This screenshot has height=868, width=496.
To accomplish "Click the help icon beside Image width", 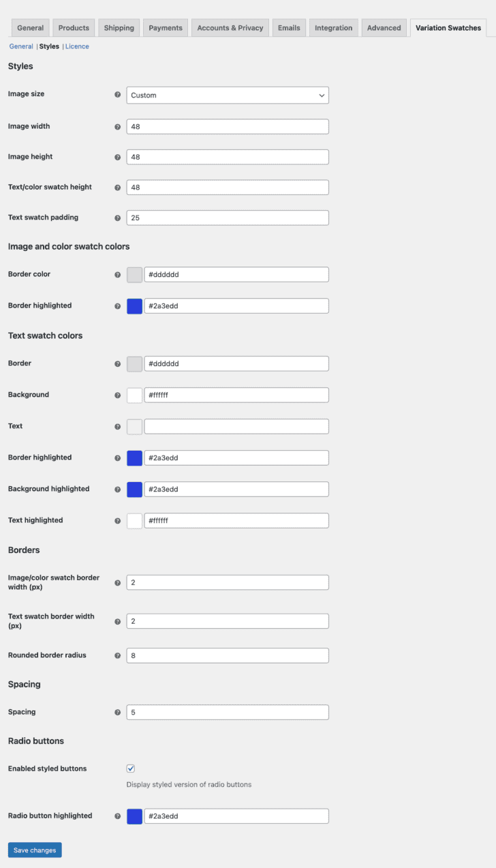I will tap(117, 126).
